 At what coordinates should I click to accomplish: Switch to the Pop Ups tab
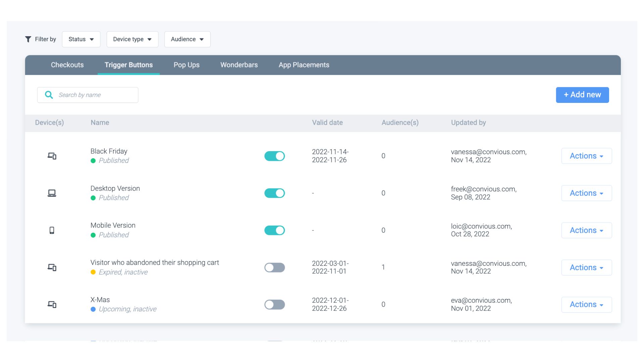point(186,65)
